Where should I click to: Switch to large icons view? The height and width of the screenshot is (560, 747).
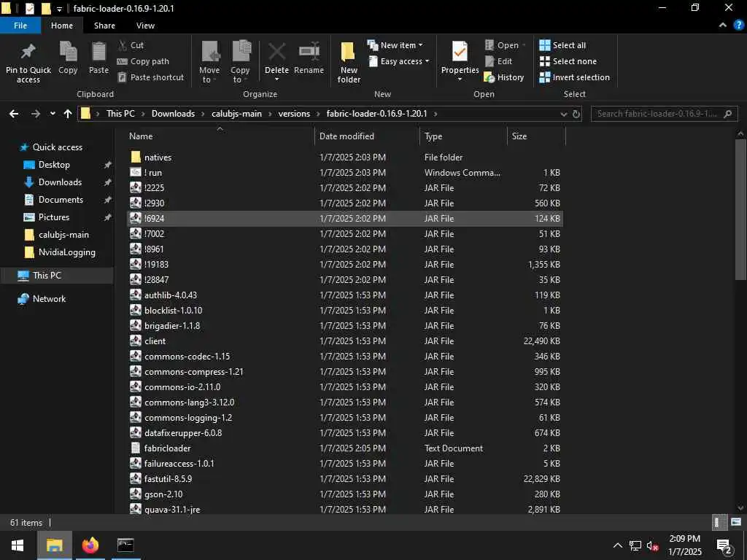pyautogui.click(x=735, y=522)
